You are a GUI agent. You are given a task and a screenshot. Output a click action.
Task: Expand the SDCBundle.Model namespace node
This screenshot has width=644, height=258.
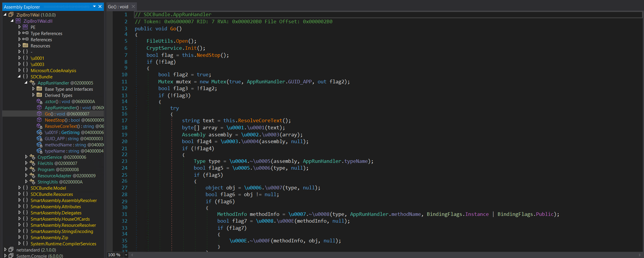coord(19,188)
